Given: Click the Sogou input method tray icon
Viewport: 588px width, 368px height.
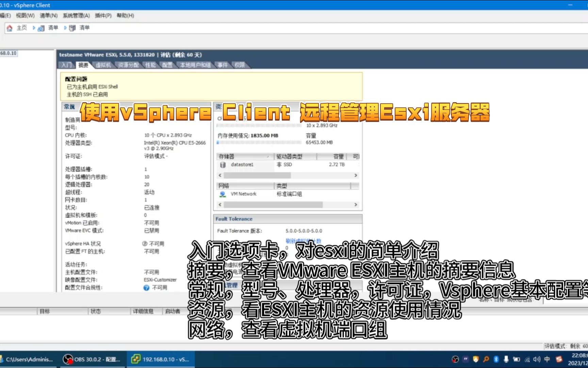Looking at the screenshot, I should tap(559, 359).
